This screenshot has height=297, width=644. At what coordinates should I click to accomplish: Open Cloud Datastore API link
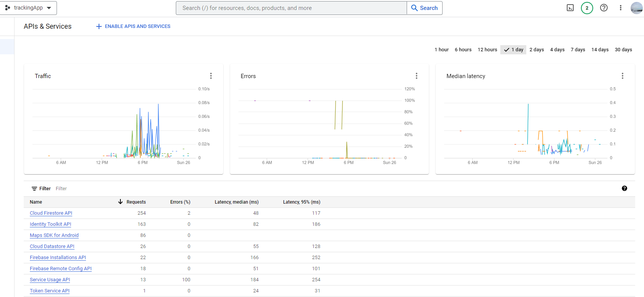point(52,246)
